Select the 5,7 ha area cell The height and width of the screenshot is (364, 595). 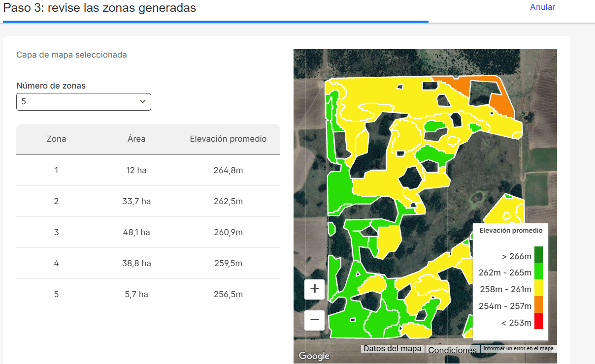(x=136, y=295)
